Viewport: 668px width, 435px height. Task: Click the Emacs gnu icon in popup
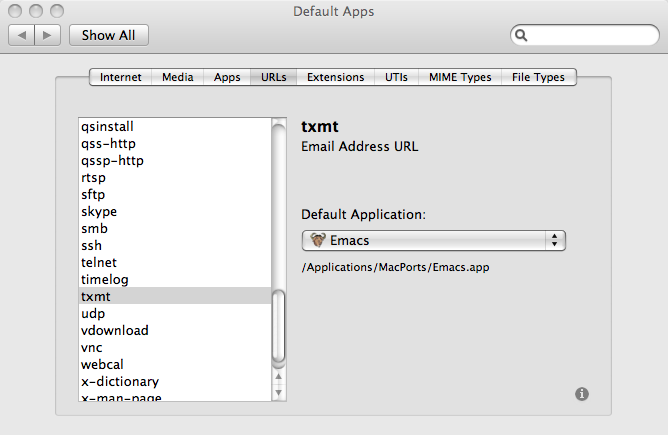[317, 240]
